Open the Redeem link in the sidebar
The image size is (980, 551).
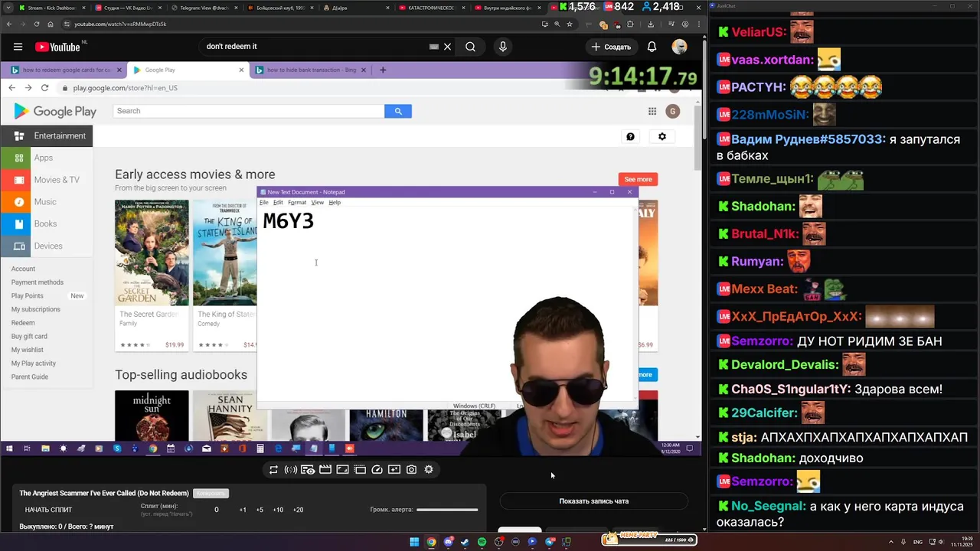pyautogui.click(x=23, y=323)
